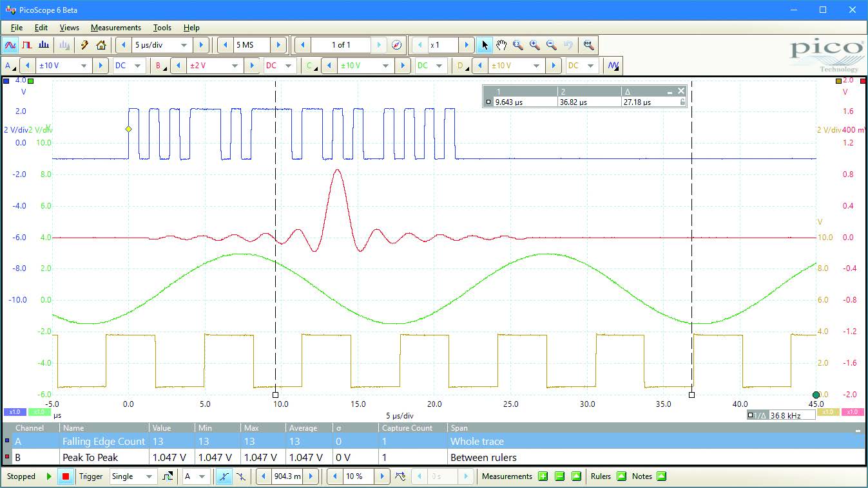Click the Home setup icon
Screen dimensions: 868x488
(101, 45)
